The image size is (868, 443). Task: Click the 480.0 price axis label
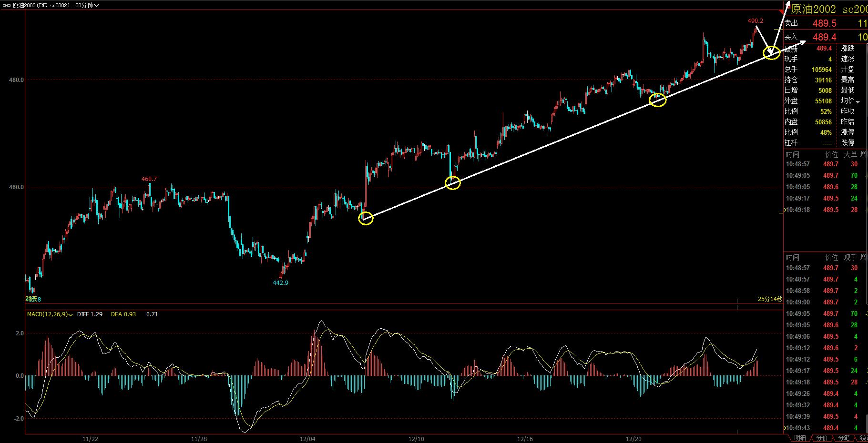16,80
